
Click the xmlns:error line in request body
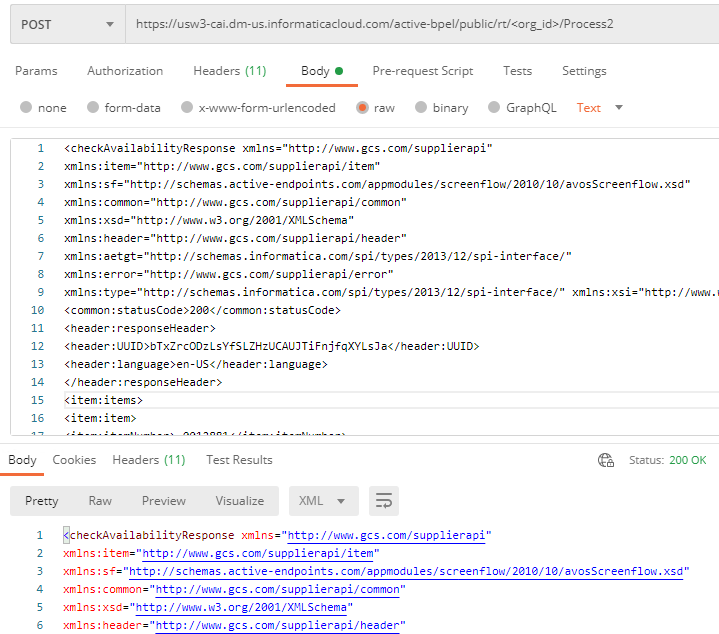(229, 274)
